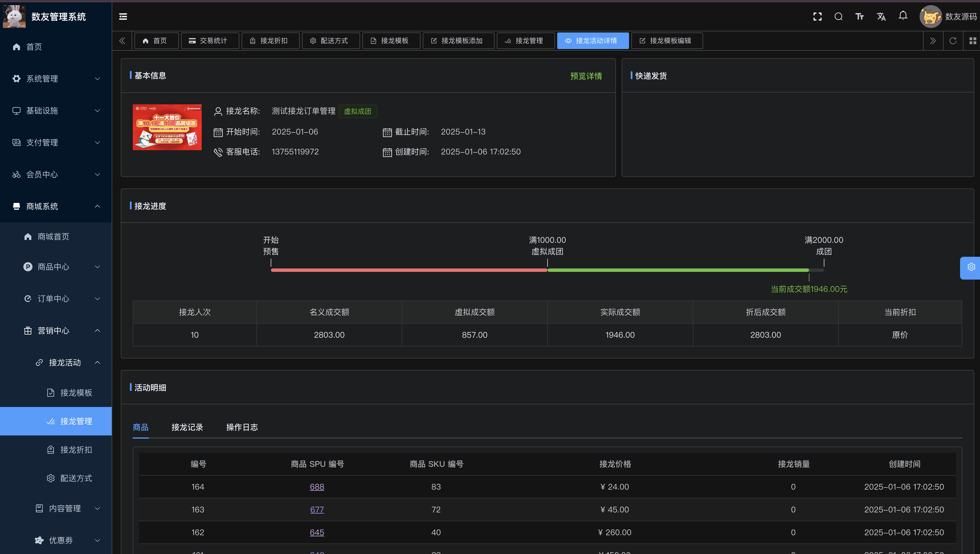Screen dimensions: 980x554
Task: Open SPU link 677
Action: click(x=317, y=510)
